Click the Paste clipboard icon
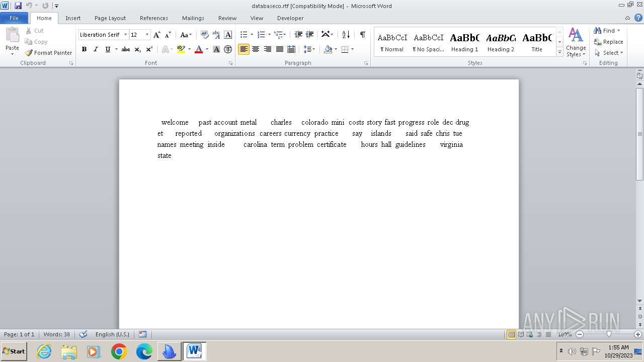Viewport: 644px width, 362px height. click(12, 36)
